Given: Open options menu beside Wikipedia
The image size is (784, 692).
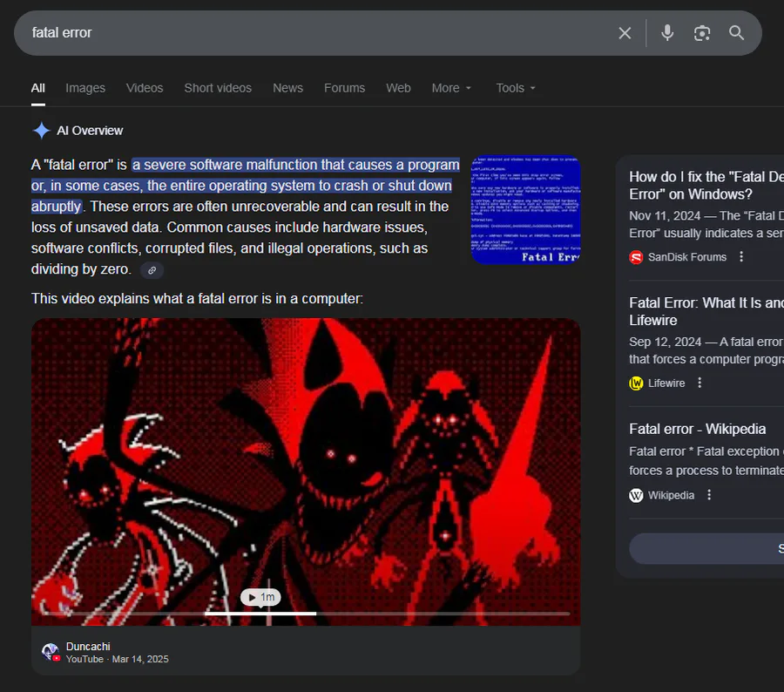Looking at the screenshot, I should [x=709, y=495].
